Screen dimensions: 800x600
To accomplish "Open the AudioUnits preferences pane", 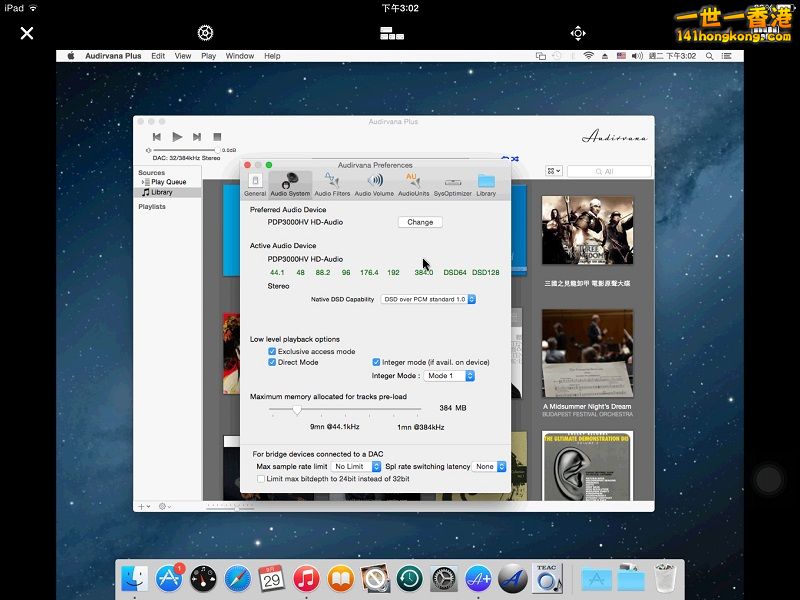I will pos(413,184).
